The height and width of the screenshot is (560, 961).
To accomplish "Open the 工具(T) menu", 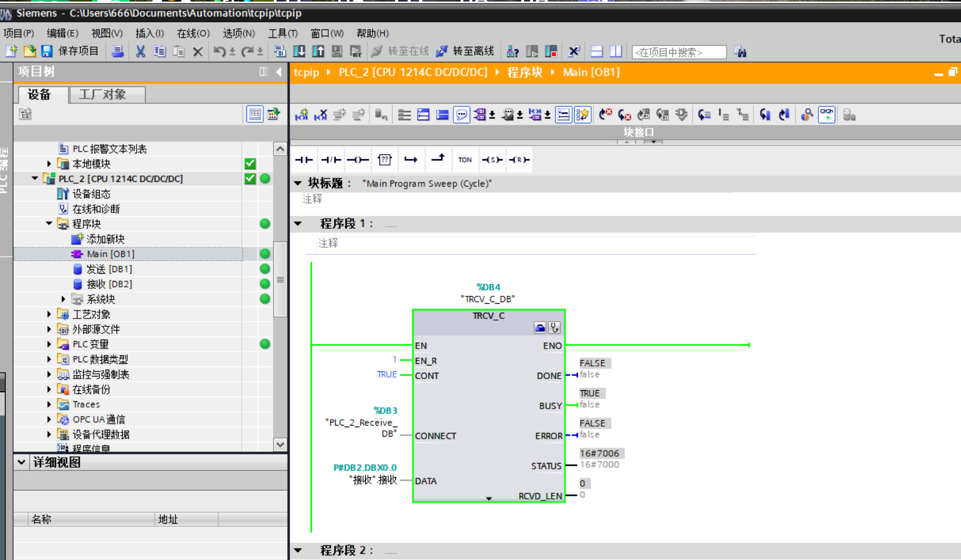I will click(x=283, y=33).
